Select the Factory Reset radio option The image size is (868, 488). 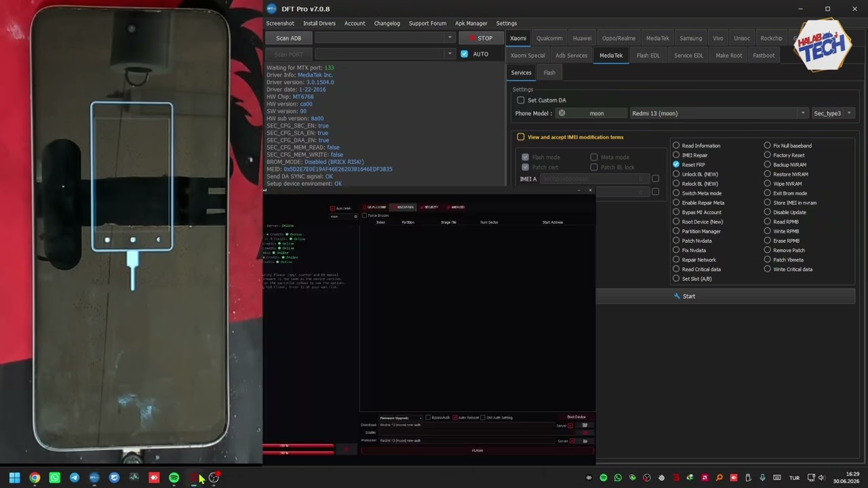[768, 155]
